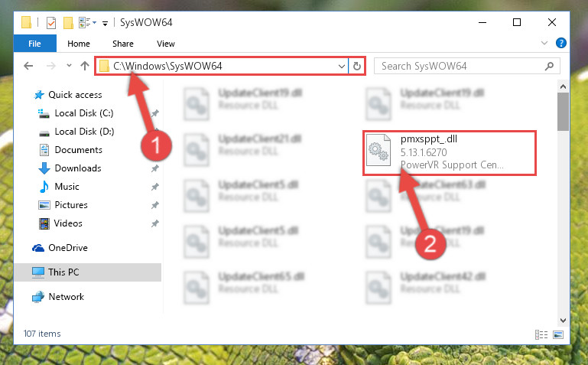This screenshot has width=588, height=365.
Task: Unpin Downloads from Quick access
Action: pyautogui.click(x=155, y=168)
